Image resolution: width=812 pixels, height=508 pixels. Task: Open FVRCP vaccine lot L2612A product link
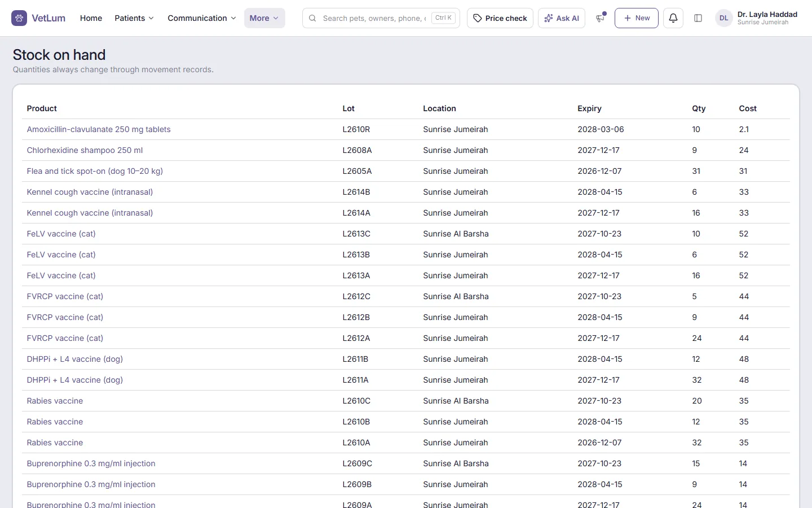(65, 338)
